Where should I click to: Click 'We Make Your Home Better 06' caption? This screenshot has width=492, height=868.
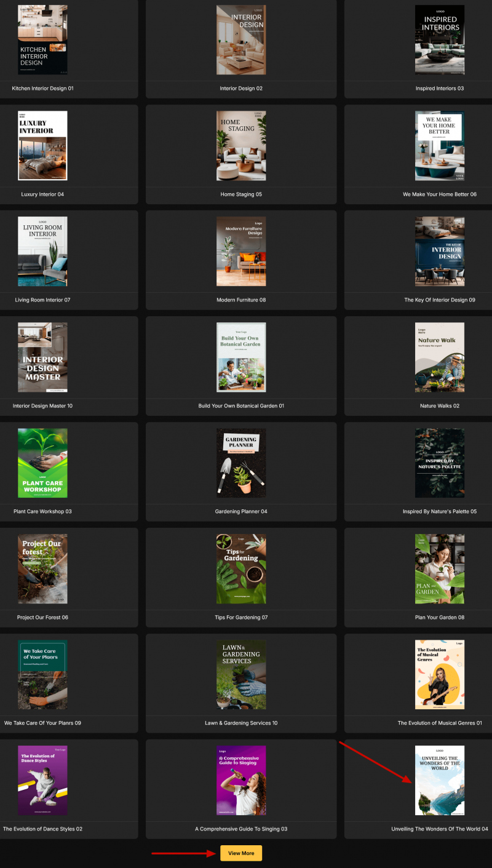(440, 194)
